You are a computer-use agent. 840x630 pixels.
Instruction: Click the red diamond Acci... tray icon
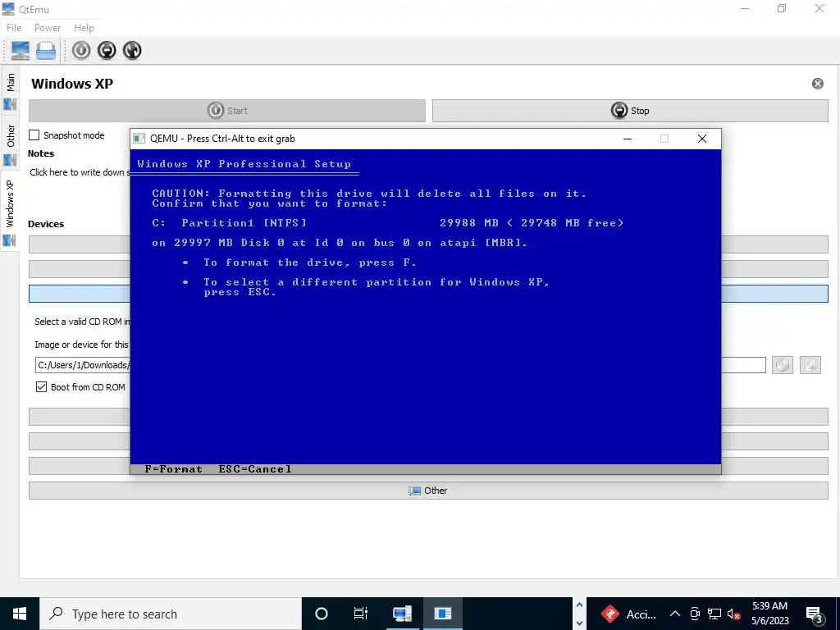click(610, 614)
